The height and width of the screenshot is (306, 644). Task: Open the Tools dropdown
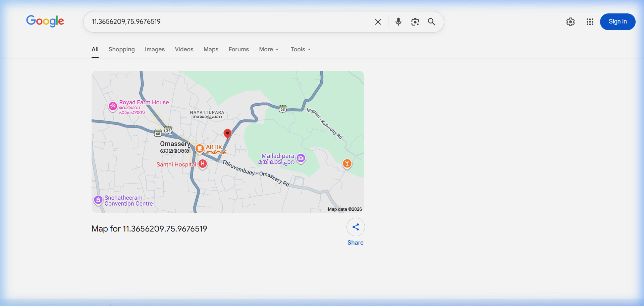click(300, 49)
